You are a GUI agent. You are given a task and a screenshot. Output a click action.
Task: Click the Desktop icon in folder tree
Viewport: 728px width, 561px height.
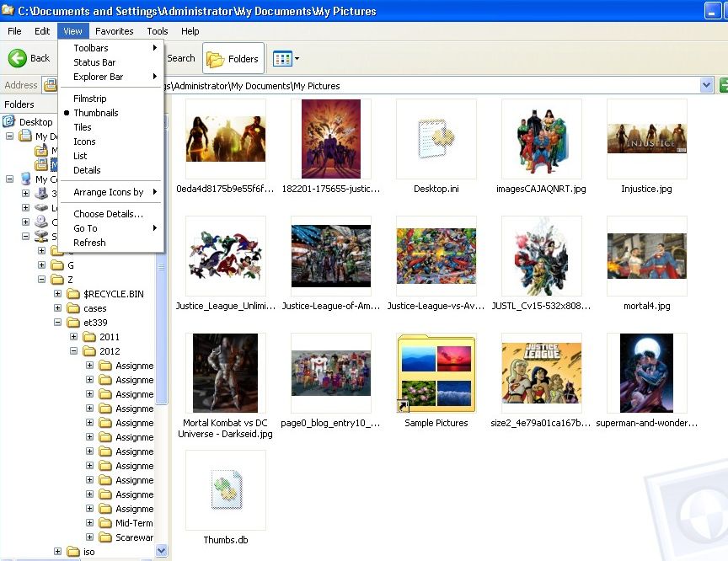tap(8, 121)
